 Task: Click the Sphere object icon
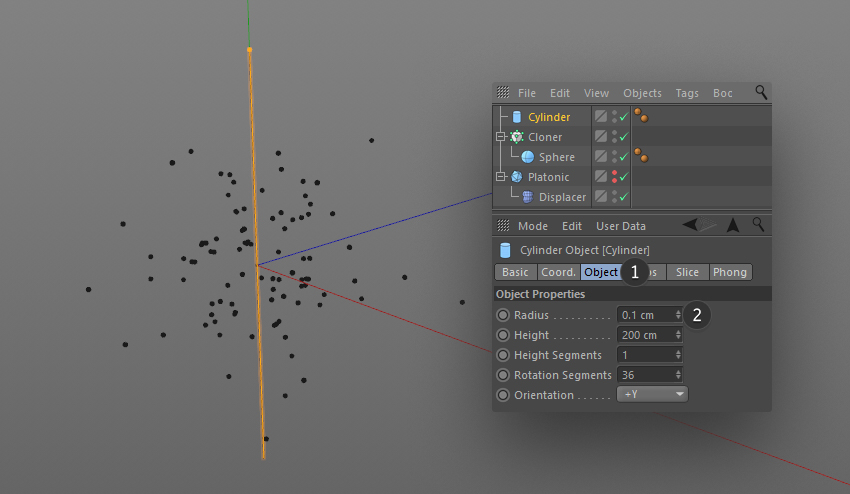click(527, 157)
